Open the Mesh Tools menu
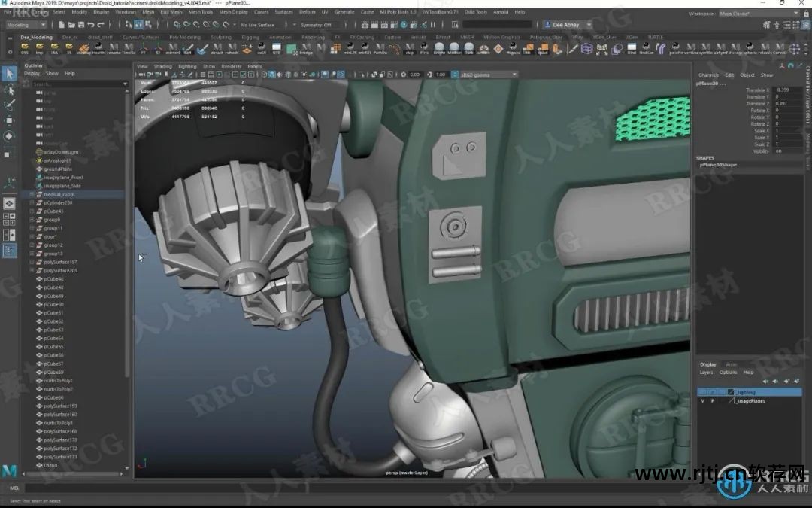Image resolution: width=812 pixels, height=508 pixels. tap(201, 12)
